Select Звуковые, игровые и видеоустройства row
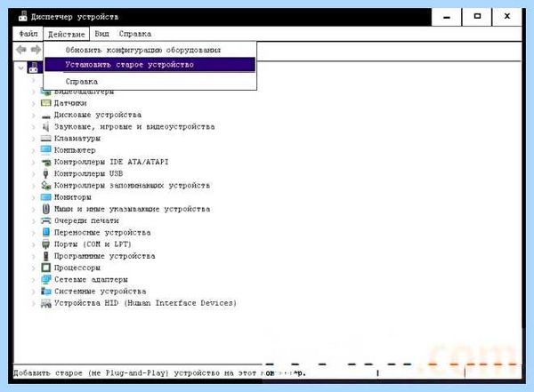Screen dimensions: 534x392 coord(134,126)
